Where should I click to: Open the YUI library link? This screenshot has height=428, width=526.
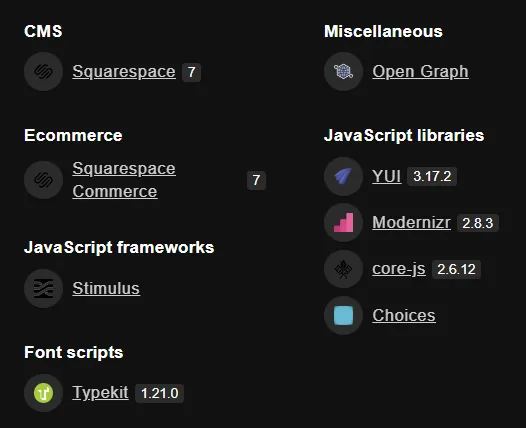coord(386,176)
